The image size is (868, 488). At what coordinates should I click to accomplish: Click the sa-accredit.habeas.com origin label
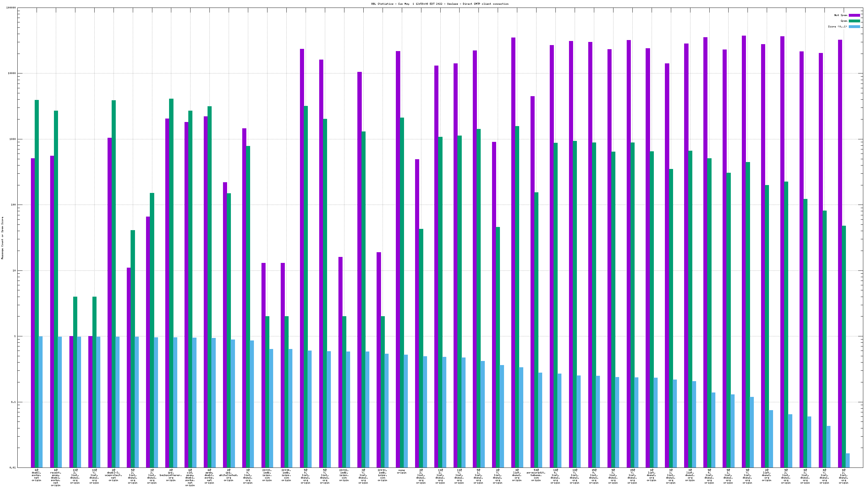(536, 475)
